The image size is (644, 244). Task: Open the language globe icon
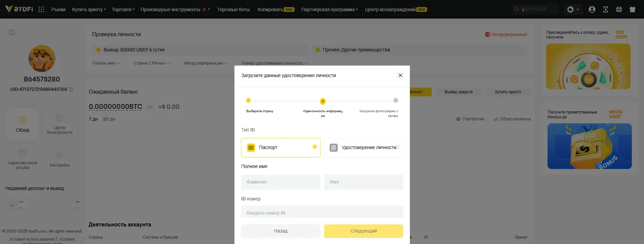[x=619, y=9]
